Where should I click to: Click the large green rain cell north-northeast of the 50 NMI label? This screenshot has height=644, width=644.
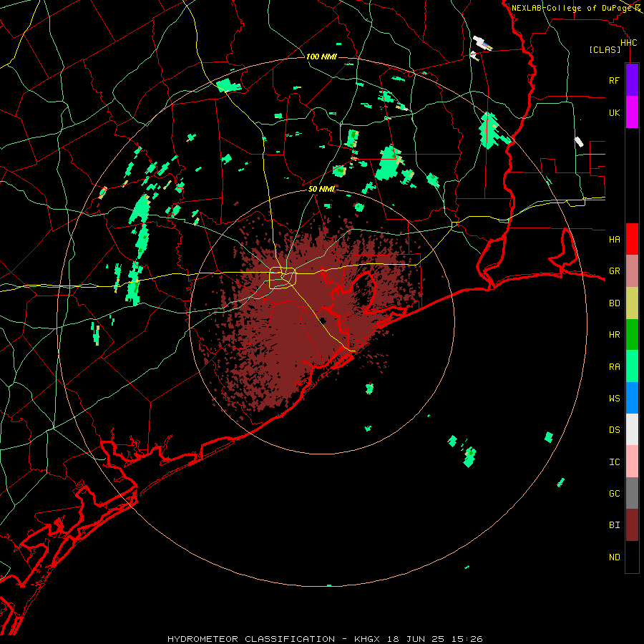tap(389, 162)
